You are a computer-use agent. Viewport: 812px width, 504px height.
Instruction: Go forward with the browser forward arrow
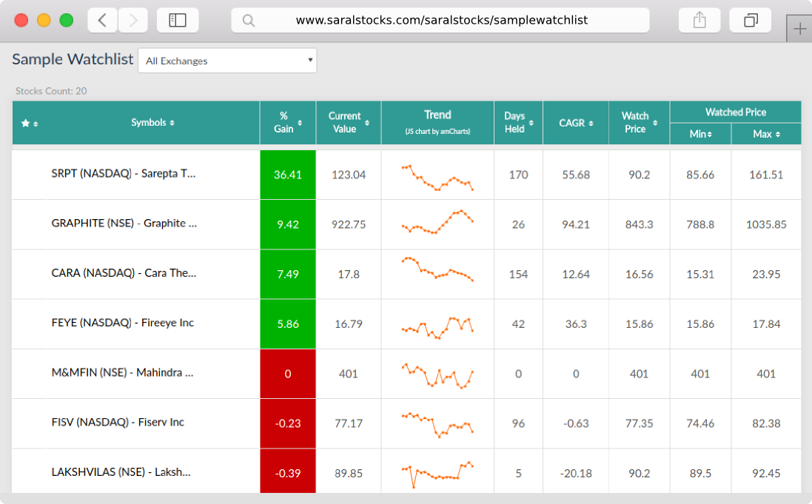pos(133,20)
